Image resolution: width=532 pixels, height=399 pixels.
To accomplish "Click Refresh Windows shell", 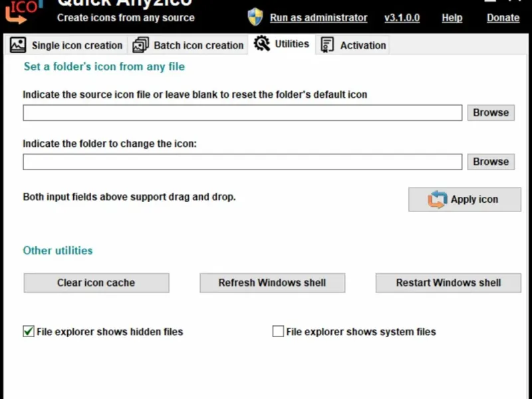I will coord(272,283).
